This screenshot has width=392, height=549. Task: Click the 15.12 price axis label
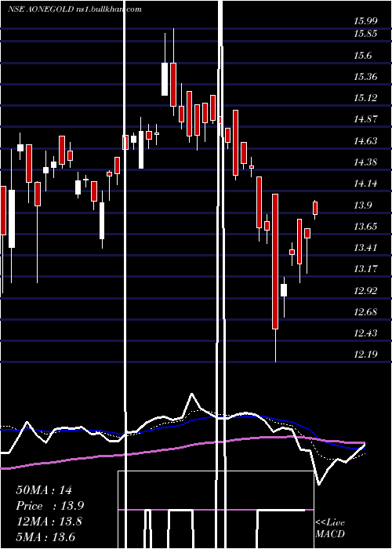[365, 98]
